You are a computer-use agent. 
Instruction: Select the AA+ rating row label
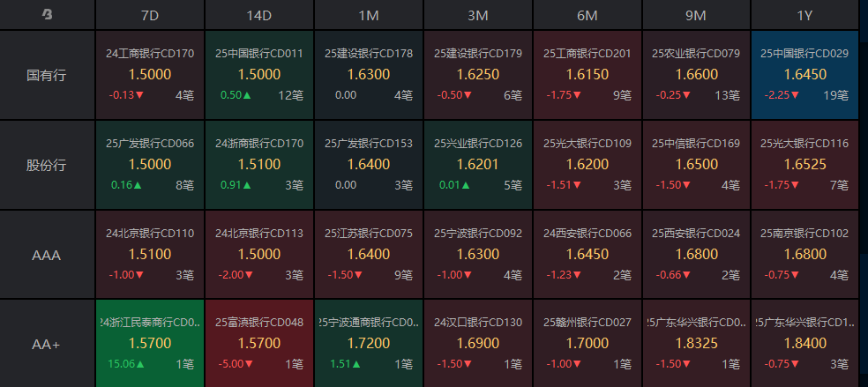47,344
